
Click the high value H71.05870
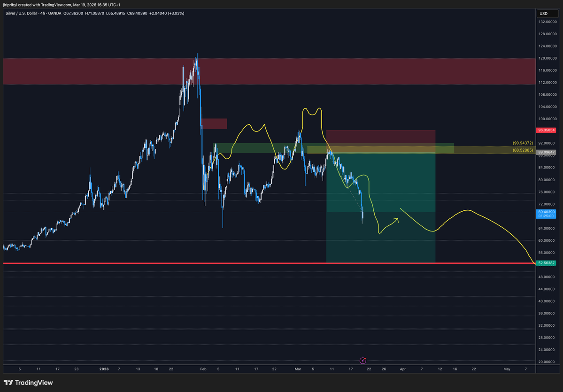click(x=94, y=13)
